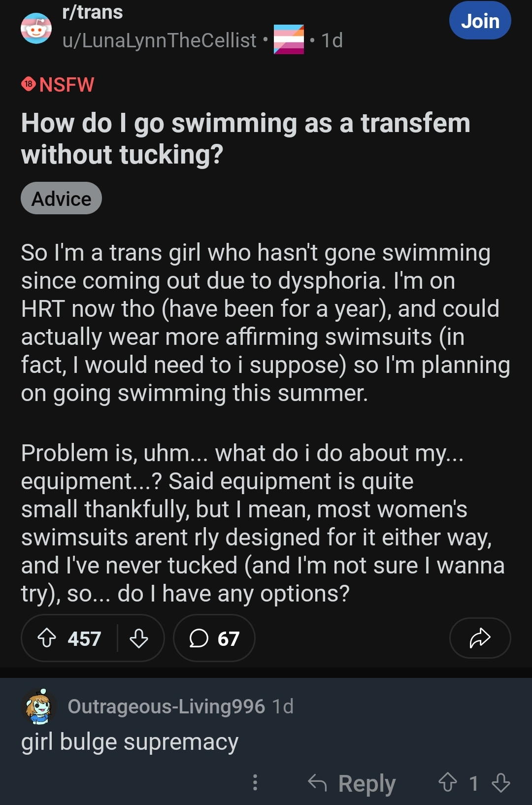Screen dimensions: 532x805
Task: Open the post title about swimming
Action: (x=245, y=138)
